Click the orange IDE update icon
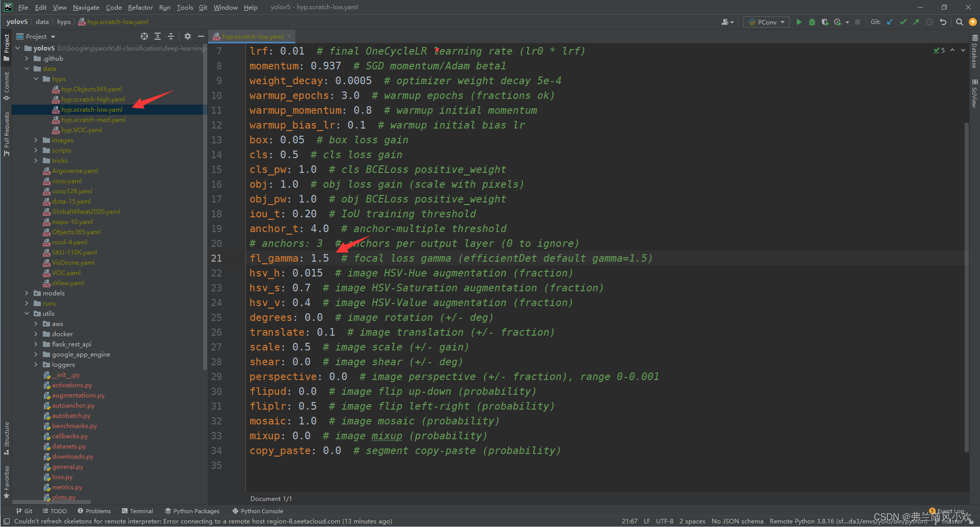The image size is (980, 527). click(972, 22)
